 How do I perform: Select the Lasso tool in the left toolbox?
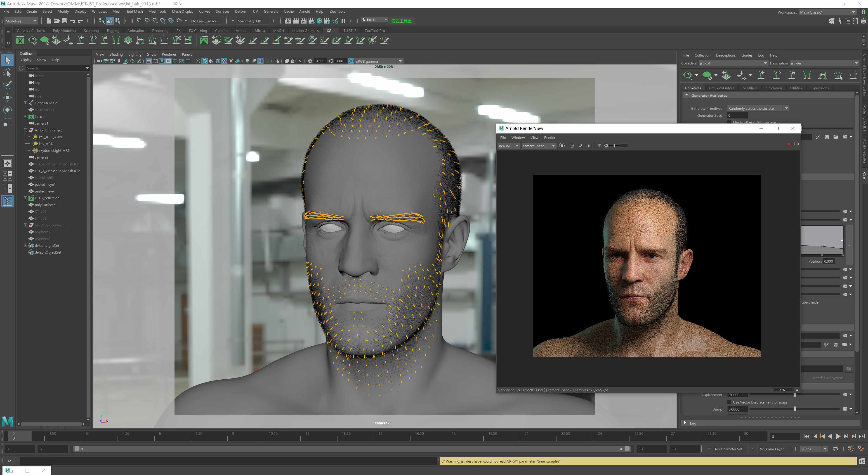(7, 73)
